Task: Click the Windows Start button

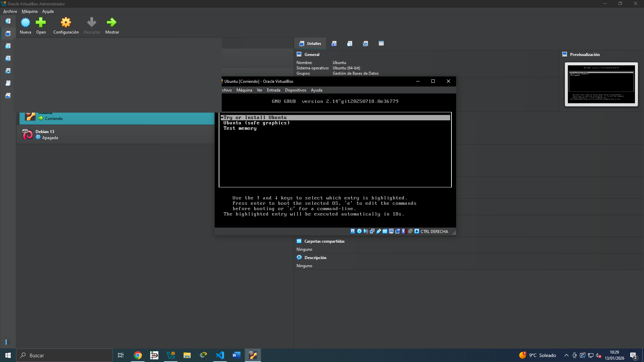Action: pos(8,355)
